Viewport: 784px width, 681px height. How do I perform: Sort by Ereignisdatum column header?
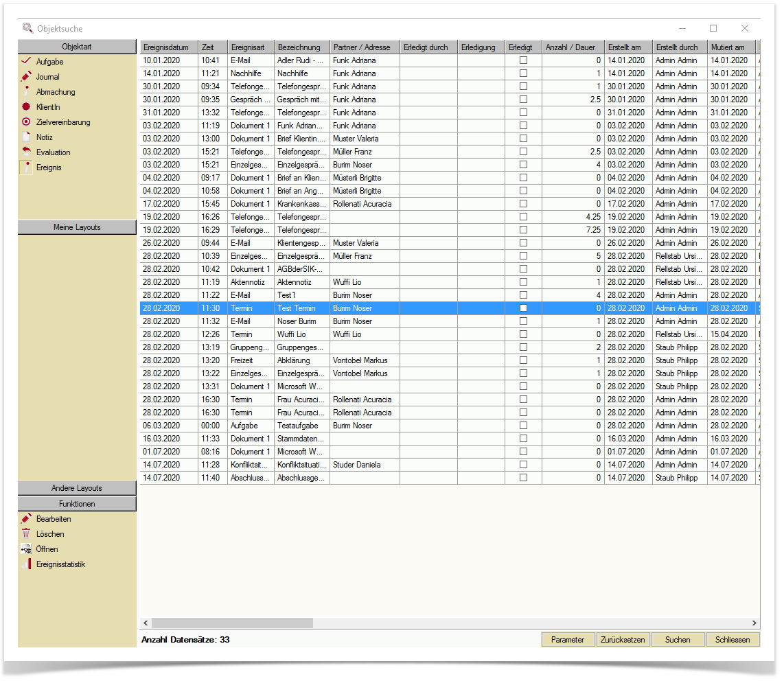[169, 47]
